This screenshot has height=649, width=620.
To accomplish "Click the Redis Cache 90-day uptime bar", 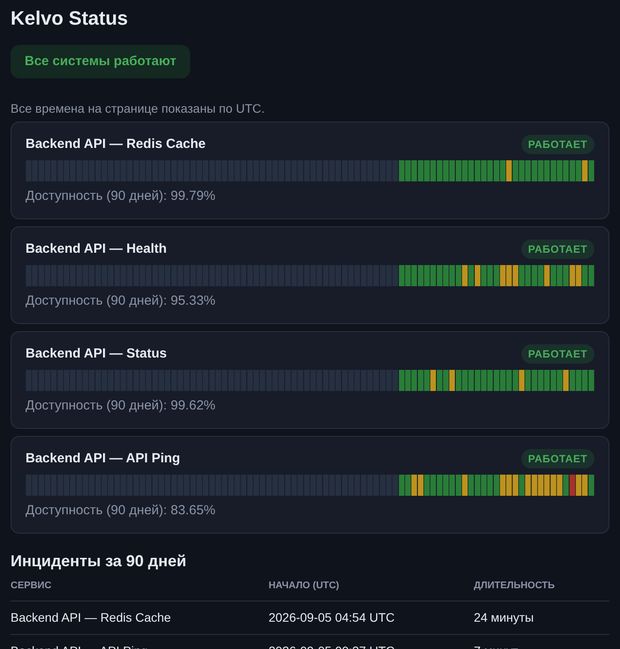I will pos(310,171).
